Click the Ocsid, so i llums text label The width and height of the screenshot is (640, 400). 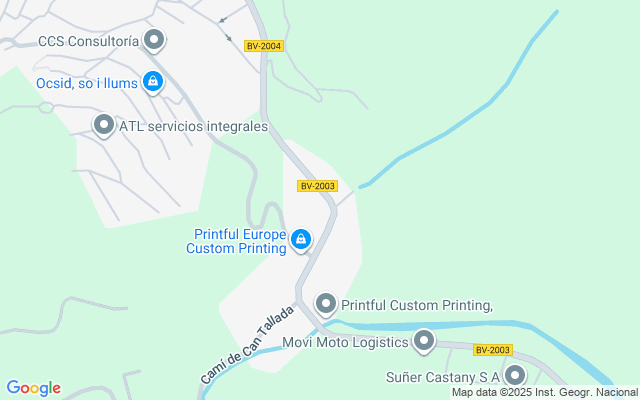point(87,83)
